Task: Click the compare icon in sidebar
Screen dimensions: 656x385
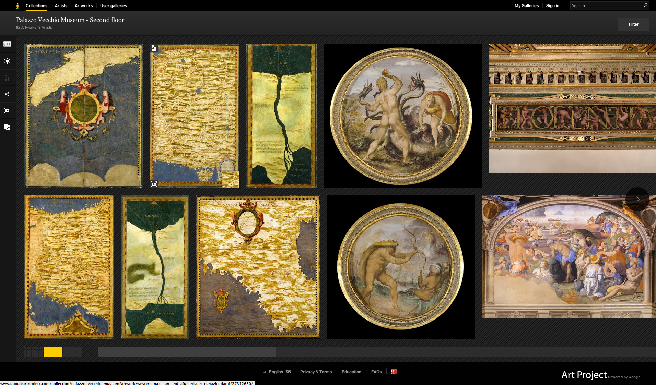Action: 7,111
